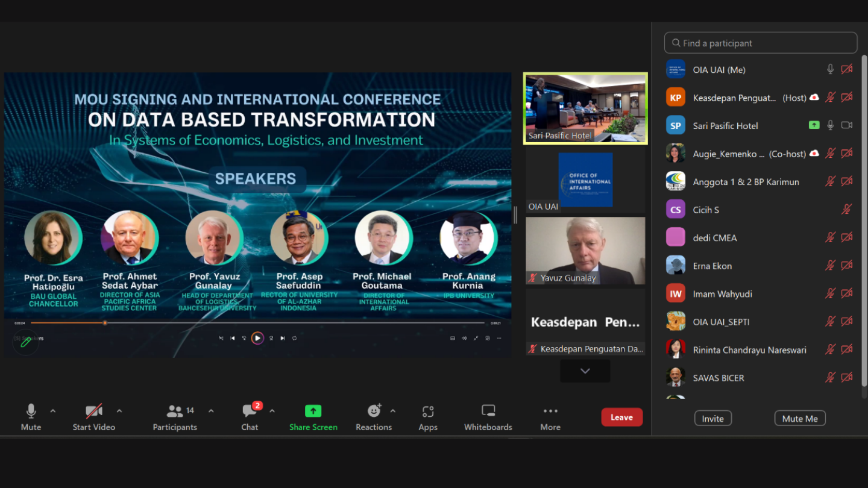Toggle the Participants panel

(x=175, y=417)
